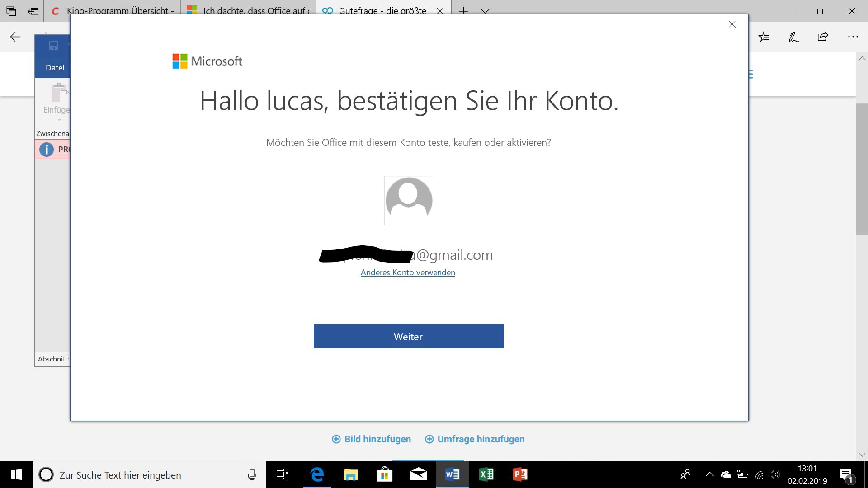
Task: Open Task View from the taskbar
Action: [x=282, y=474]
